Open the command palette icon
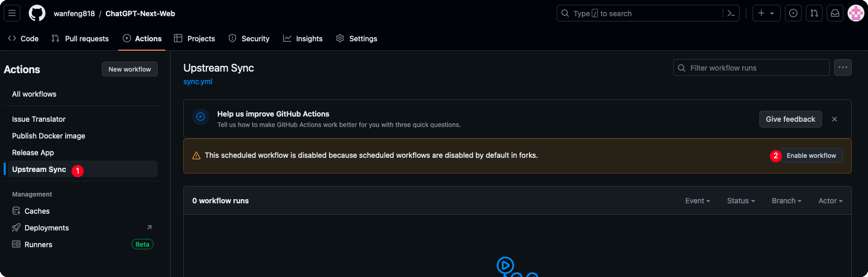This screenshot has height=277, width=868. [731, 13]
